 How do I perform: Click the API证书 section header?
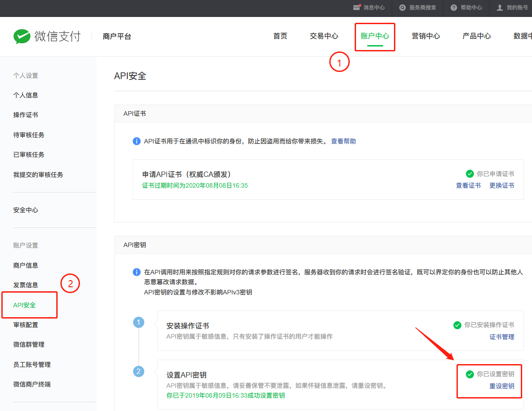(135, 113)
